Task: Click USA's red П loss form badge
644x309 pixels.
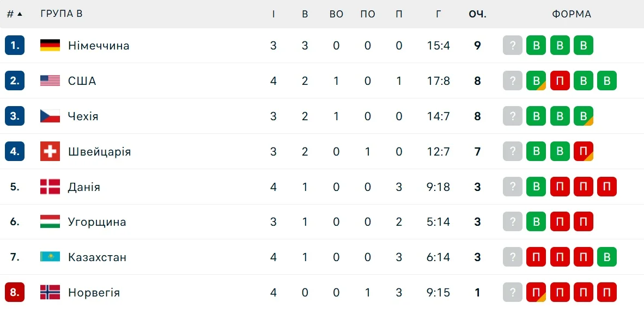Action: pyautogui.click(x=560, y=81)
